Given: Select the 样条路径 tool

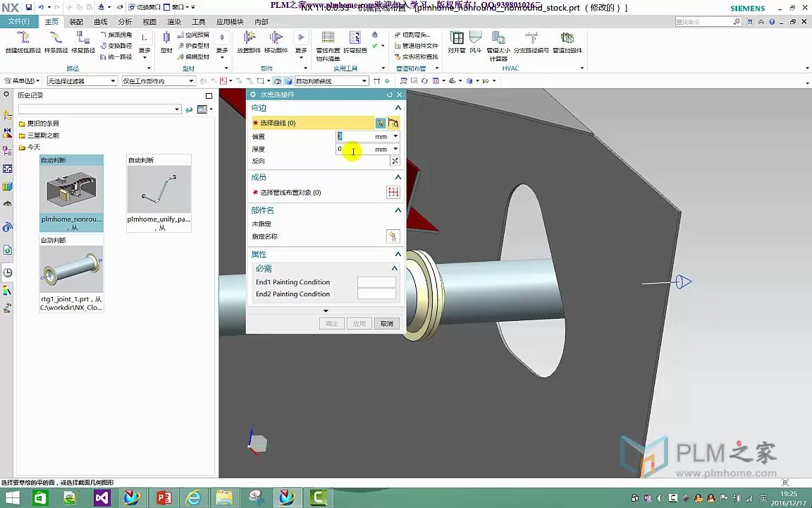Looking at the screenshot, I should [56, 42].
